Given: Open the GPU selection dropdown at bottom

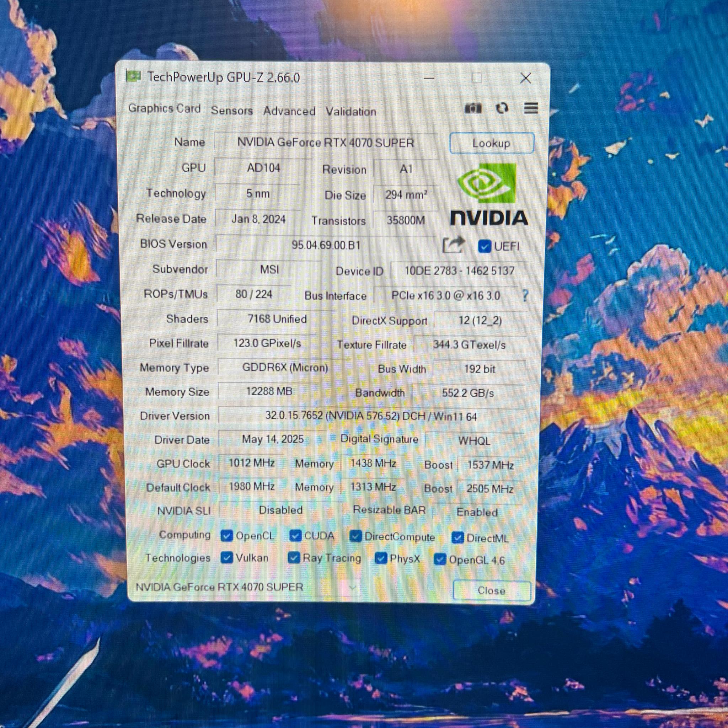Looking at the screenshot, I should (x=246, y=587).
